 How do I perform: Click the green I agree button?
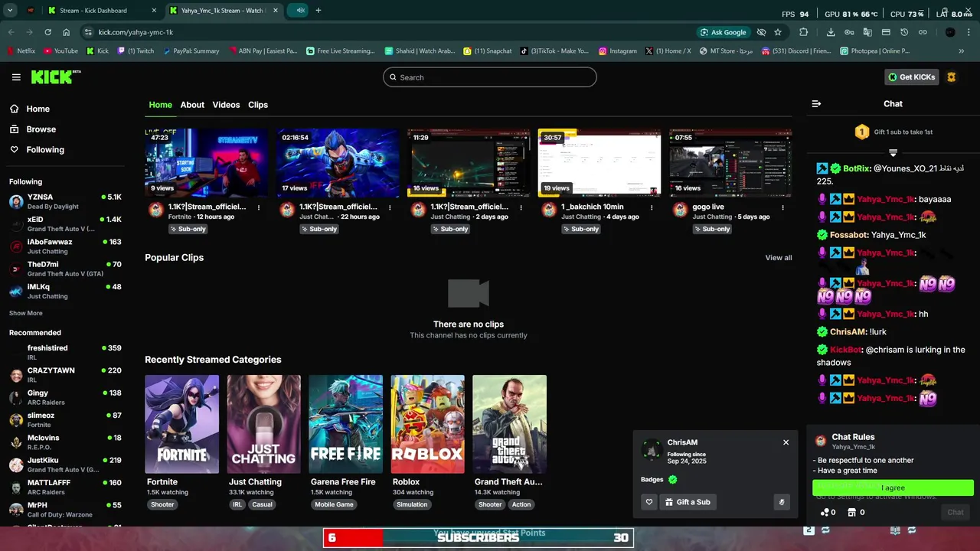[x=893, y=487]
